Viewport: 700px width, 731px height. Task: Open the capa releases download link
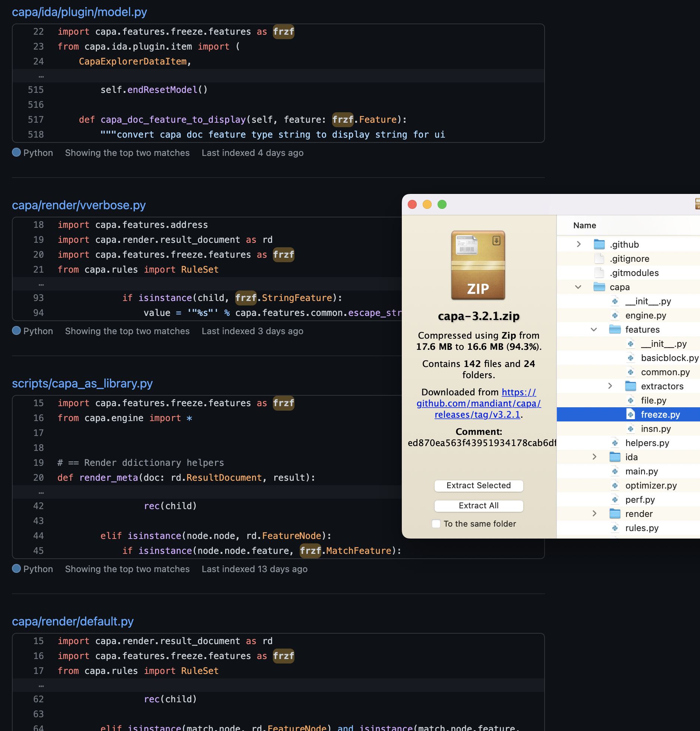click(478, 403)
